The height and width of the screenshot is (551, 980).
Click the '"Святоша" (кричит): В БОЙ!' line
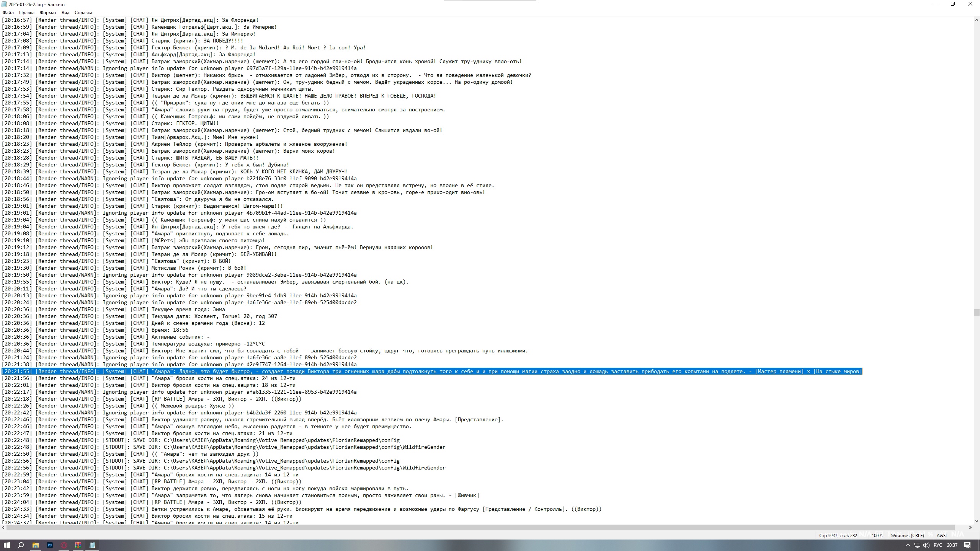[x=116, y=261]
